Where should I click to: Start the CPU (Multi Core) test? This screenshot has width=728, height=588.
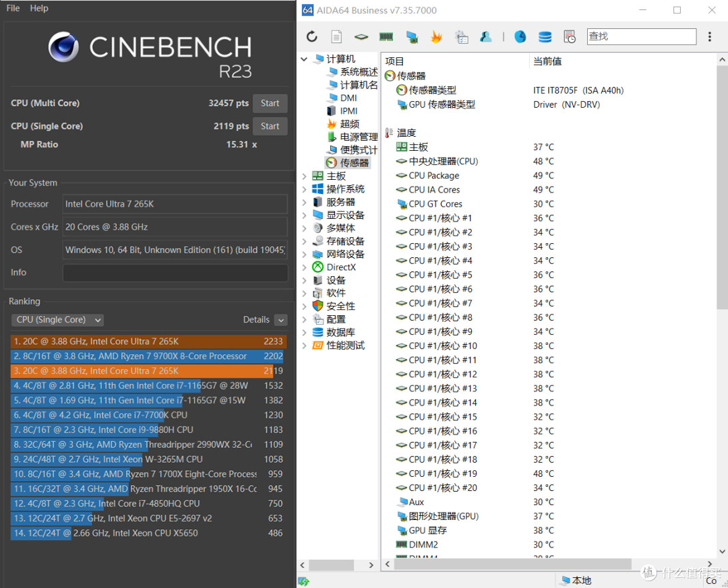[x=270, y=103]
